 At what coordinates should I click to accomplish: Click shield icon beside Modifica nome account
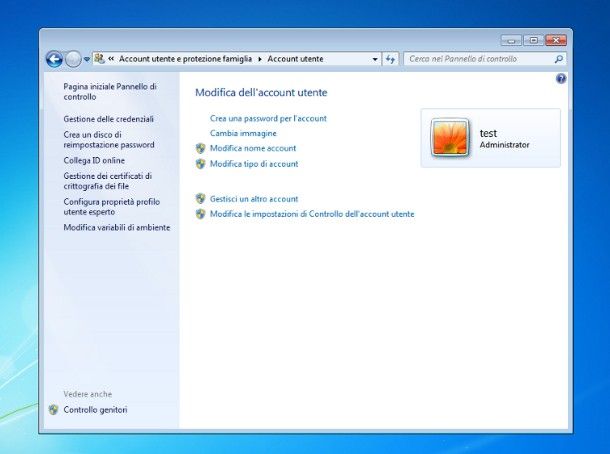[x=200, y=148]
